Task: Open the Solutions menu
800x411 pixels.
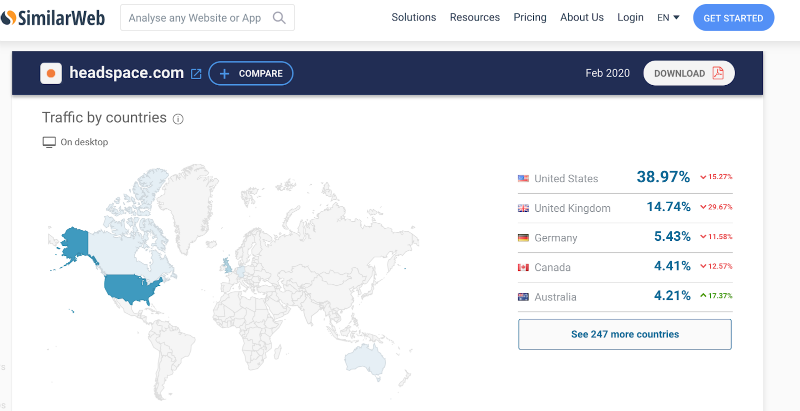Action: tap(414, 17)
